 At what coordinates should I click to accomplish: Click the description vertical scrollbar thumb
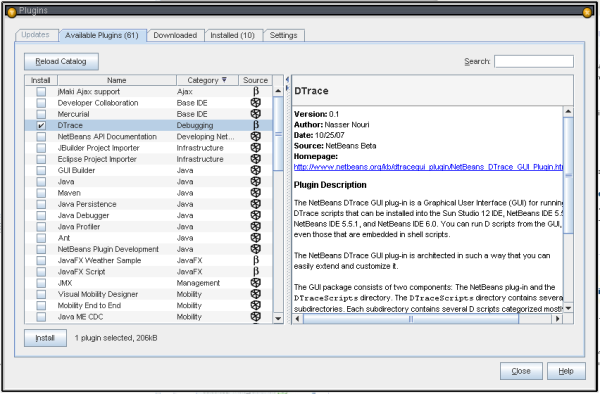pos(568,175)
